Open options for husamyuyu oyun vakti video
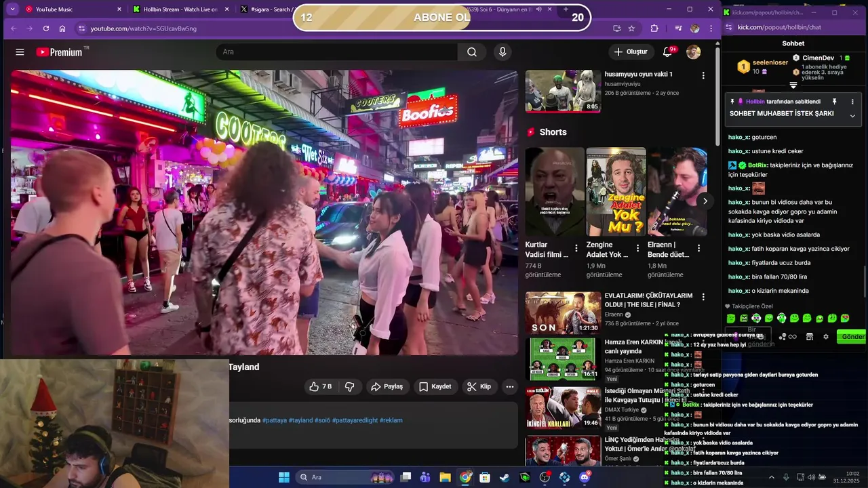This screenshot has height=488, width=868. point(703,75)
